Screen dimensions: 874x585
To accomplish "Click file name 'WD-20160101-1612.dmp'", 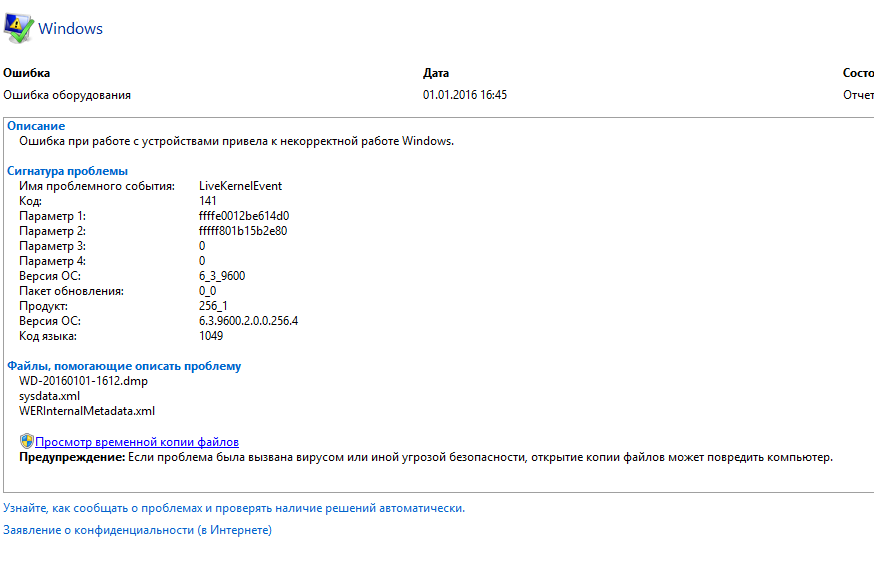I will [83, 381].
